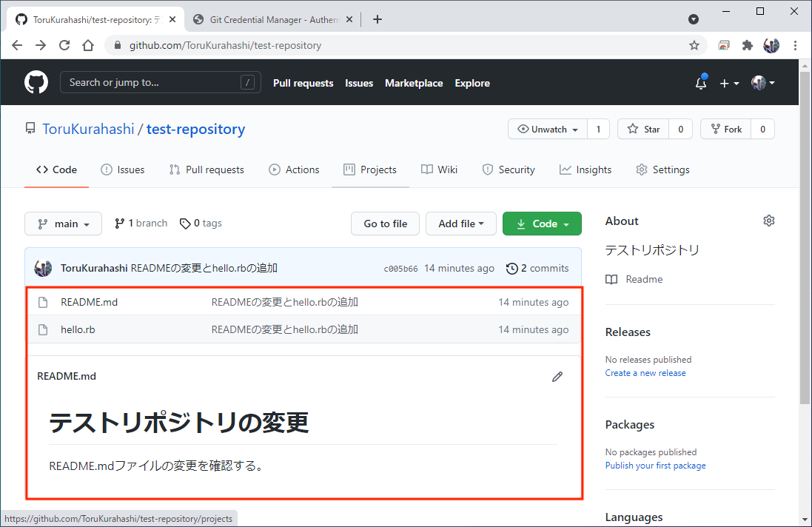Open Explore in the top navigation
The height and width of the screenshot is (527, 812).
[472, 83]
